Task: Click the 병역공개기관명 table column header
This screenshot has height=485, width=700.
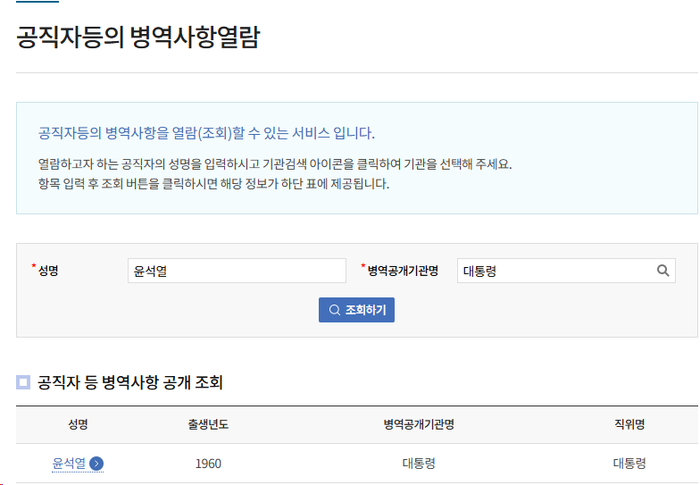Action: click(x=419, y=424)
